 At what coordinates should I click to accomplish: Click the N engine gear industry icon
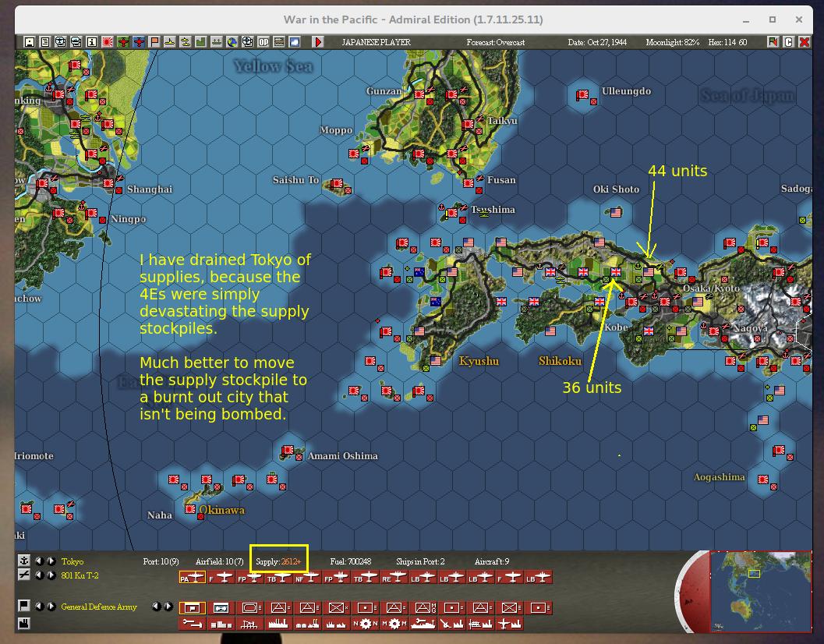pos(366,624)
